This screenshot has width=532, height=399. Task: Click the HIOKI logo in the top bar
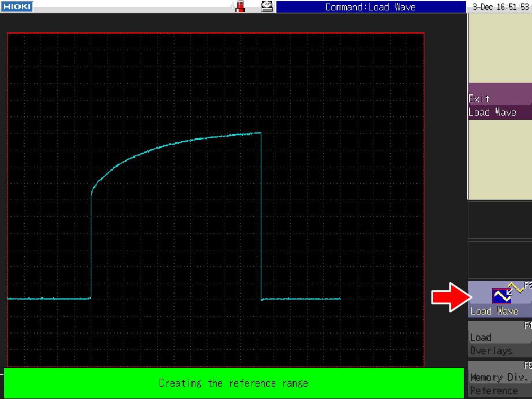coord(17,7)
